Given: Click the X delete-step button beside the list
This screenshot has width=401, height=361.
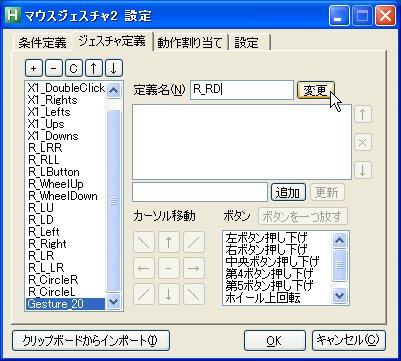Looking at the screenshot, I should click(363, 143).
